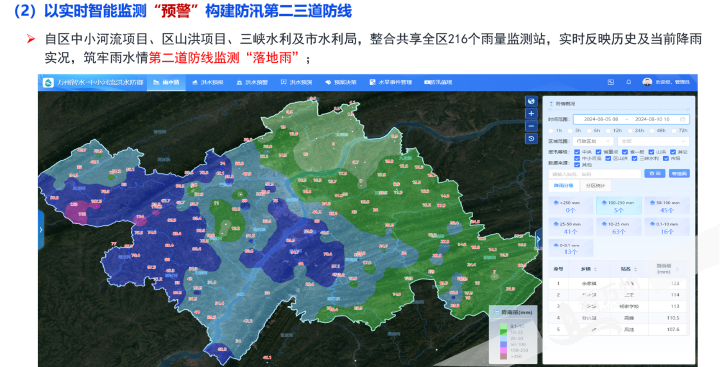
Task: Uncheck the 三峡水利 data source checkbox
Action: (635, 158)
